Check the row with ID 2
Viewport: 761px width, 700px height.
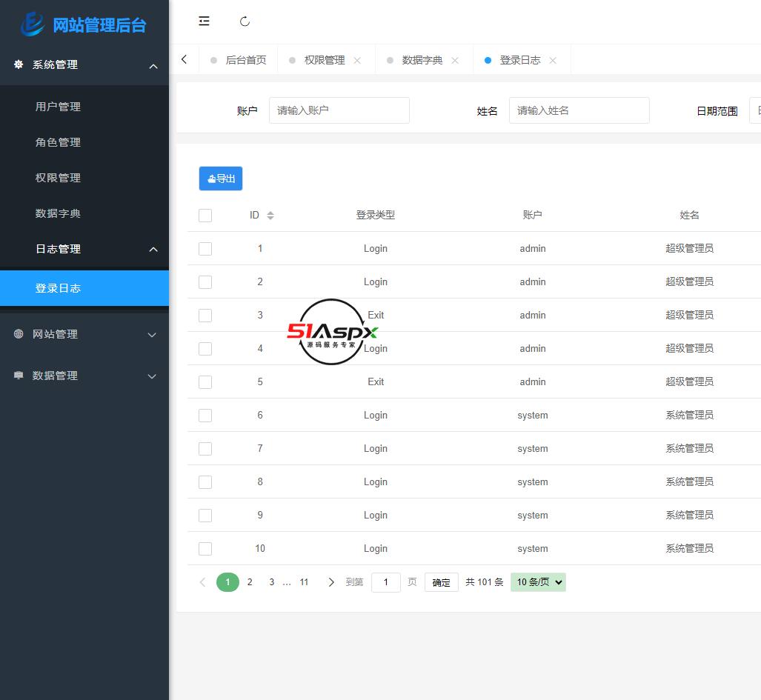205,281
